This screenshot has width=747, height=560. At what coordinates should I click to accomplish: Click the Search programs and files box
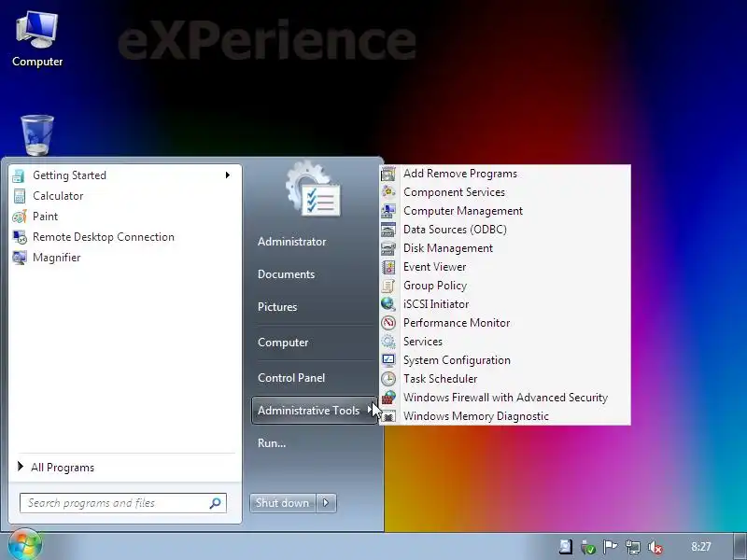pyautogui.click(x=123, y=503)
